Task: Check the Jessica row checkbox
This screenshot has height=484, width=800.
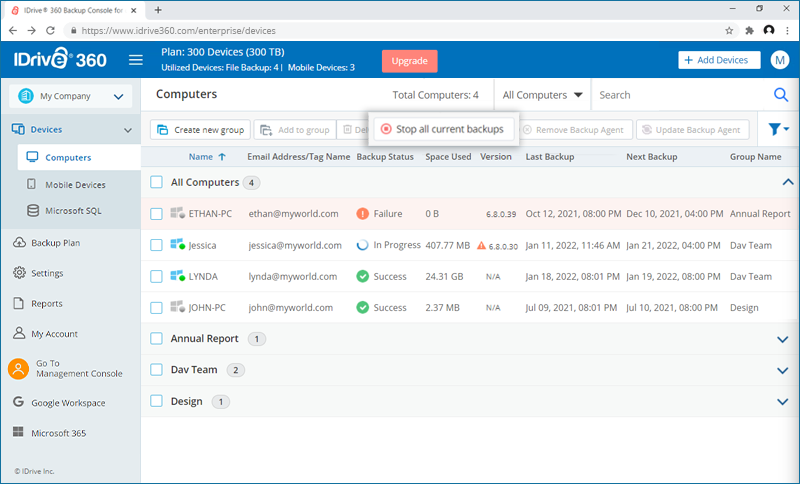Action: click(157, 245)
